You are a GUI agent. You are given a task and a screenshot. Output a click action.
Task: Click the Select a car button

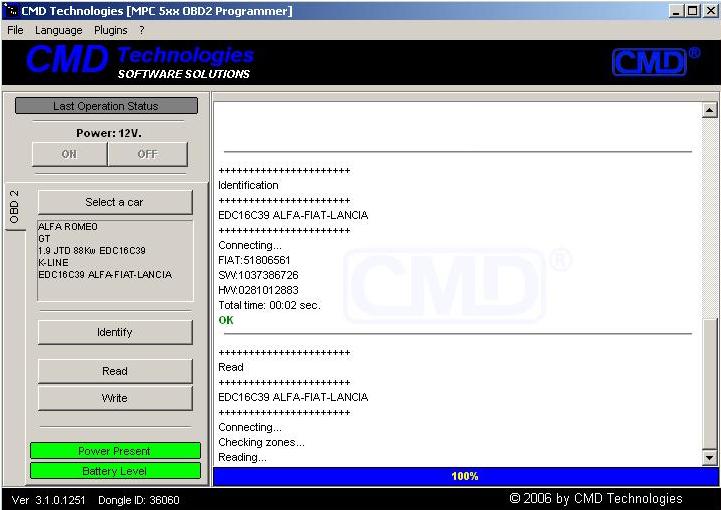[114, 202]
